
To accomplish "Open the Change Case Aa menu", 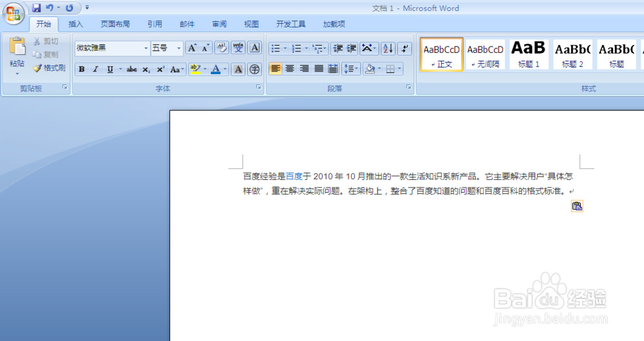I will point(176,69).
